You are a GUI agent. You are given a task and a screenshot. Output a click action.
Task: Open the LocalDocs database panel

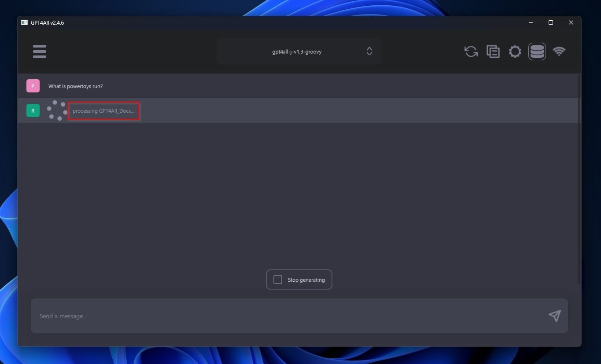pos(537,51)
